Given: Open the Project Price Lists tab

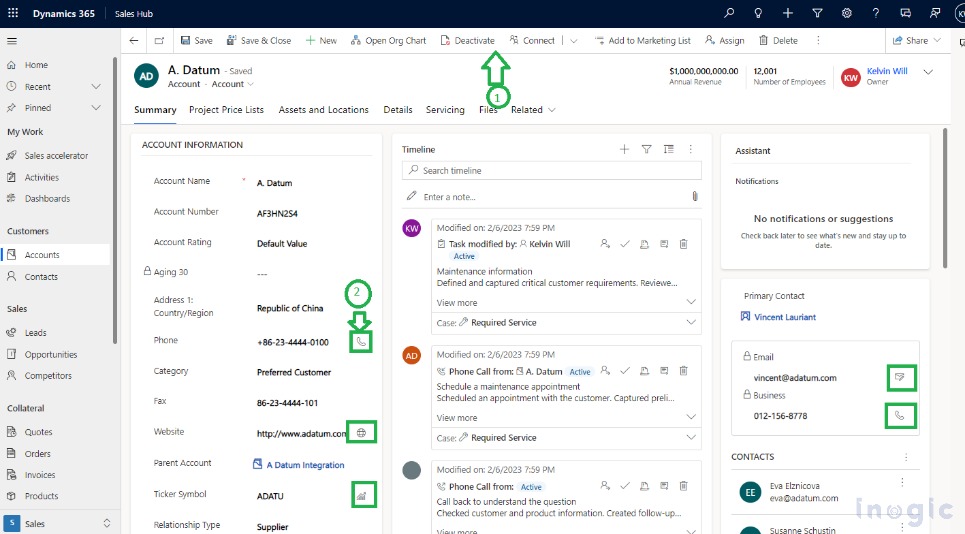Looking at the screenshot, I should (226, 110).
